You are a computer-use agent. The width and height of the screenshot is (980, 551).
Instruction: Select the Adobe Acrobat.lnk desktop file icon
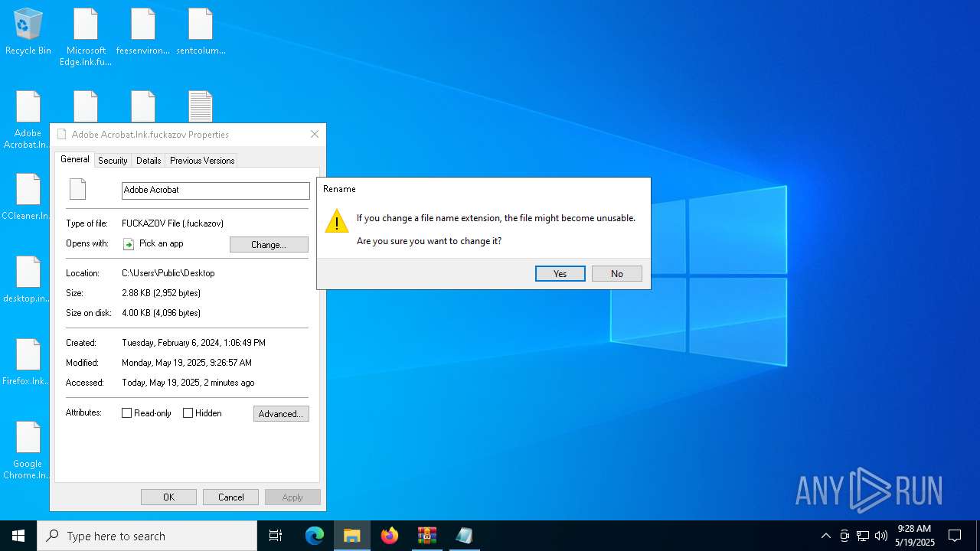(x=28, y=119)
